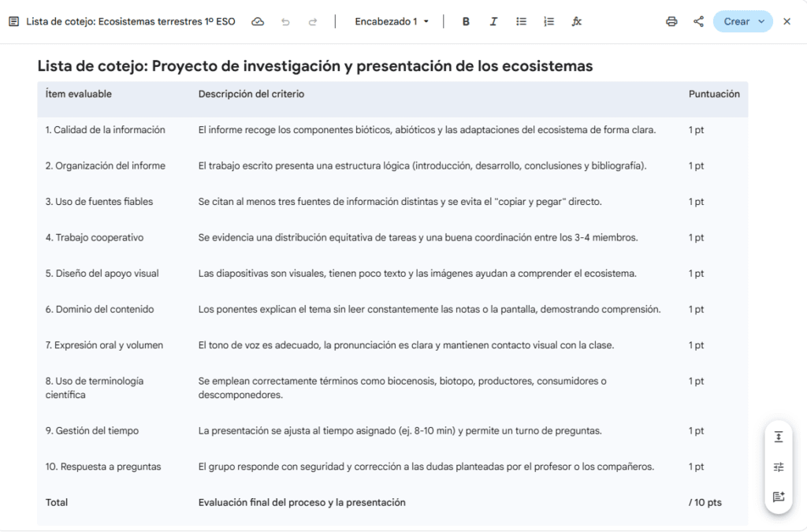
Task: Open the share options icon
Action: (x=698, y=21)
